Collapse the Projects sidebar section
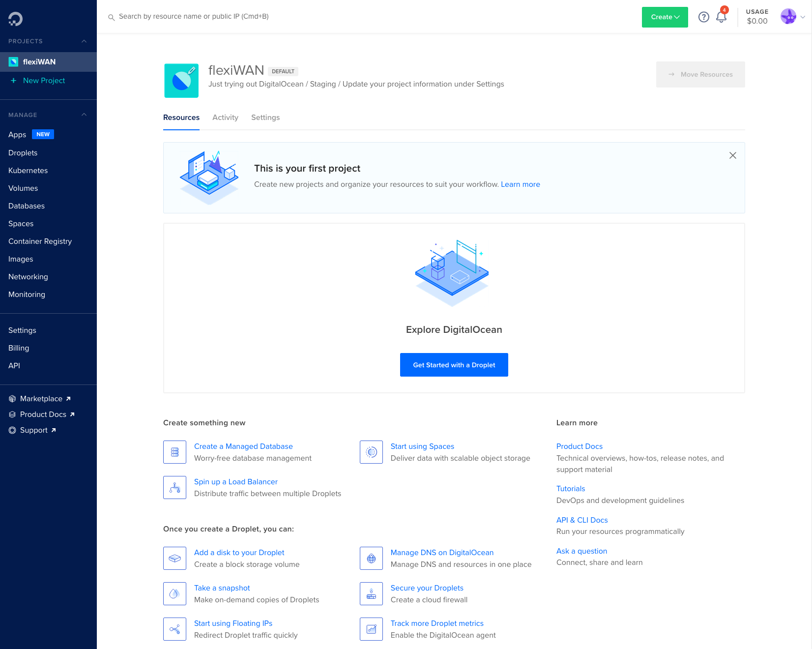This screenshot has height=649, width=812. [84, 41]
